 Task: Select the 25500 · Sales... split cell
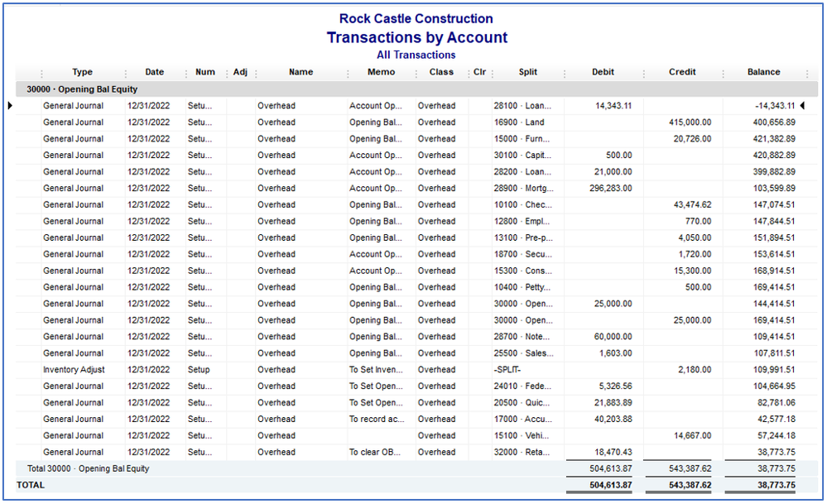524,353
